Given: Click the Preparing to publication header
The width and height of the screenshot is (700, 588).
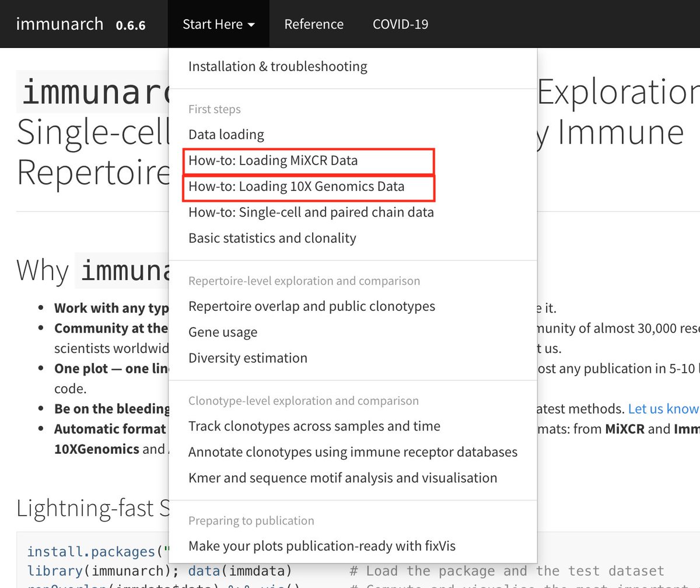Looking at the screenshot, I should [x=251, y=521].
